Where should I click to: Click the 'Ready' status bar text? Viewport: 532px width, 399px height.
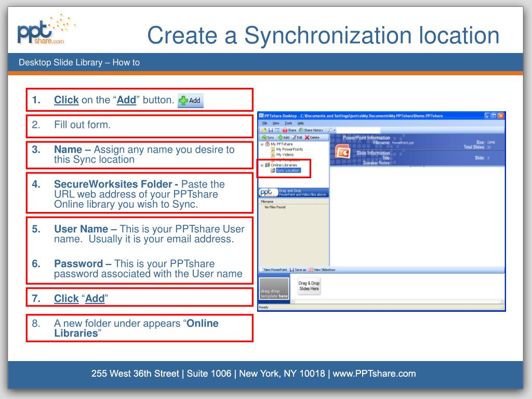[x=263, y=307]
